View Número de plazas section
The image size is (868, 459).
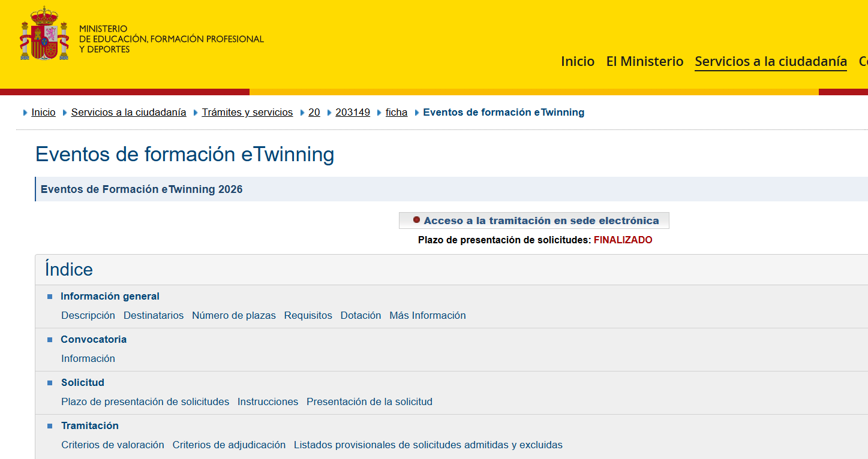tap(233, 315)
